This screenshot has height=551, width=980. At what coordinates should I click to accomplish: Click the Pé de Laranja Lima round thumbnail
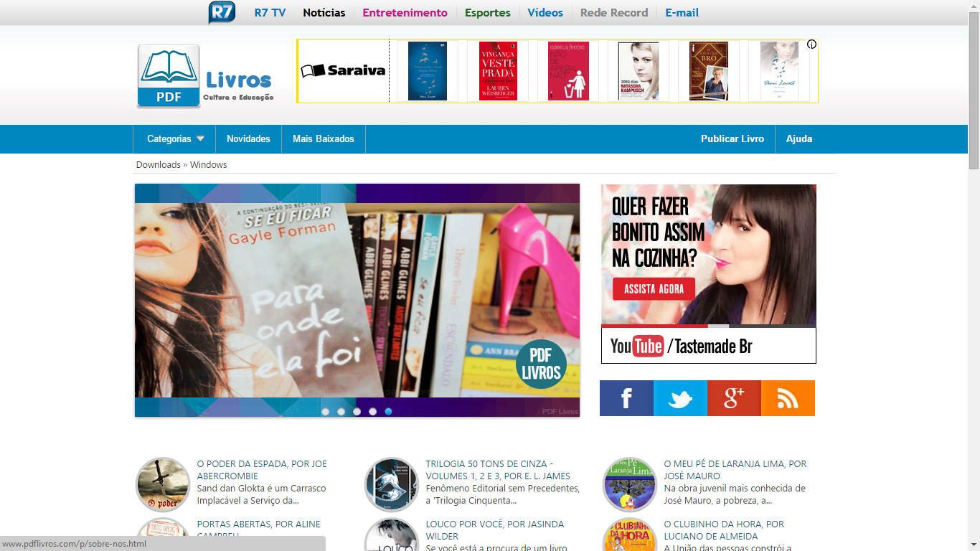coord(630,484)
